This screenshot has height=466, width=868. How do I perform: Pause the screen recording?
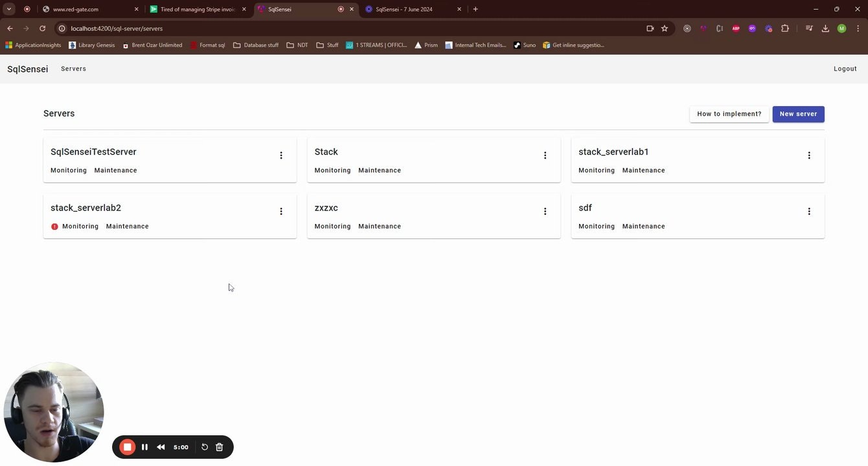point(144,447)
